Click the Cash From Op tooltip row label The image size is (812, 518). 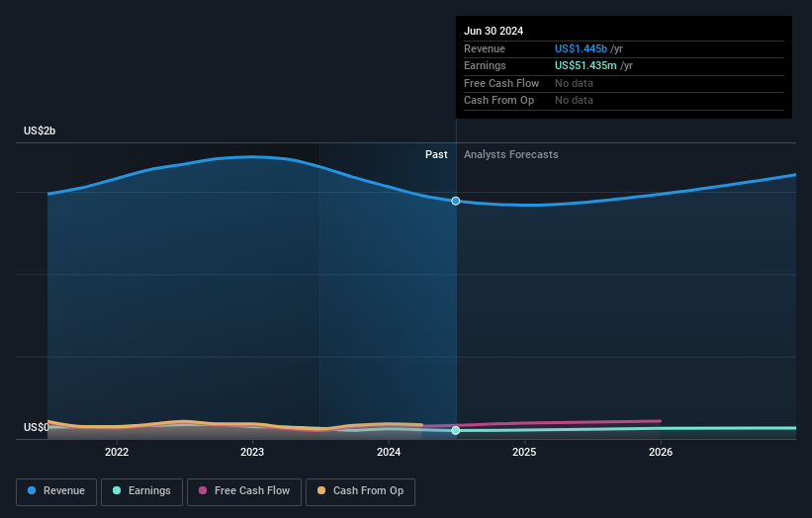[498, 101]
